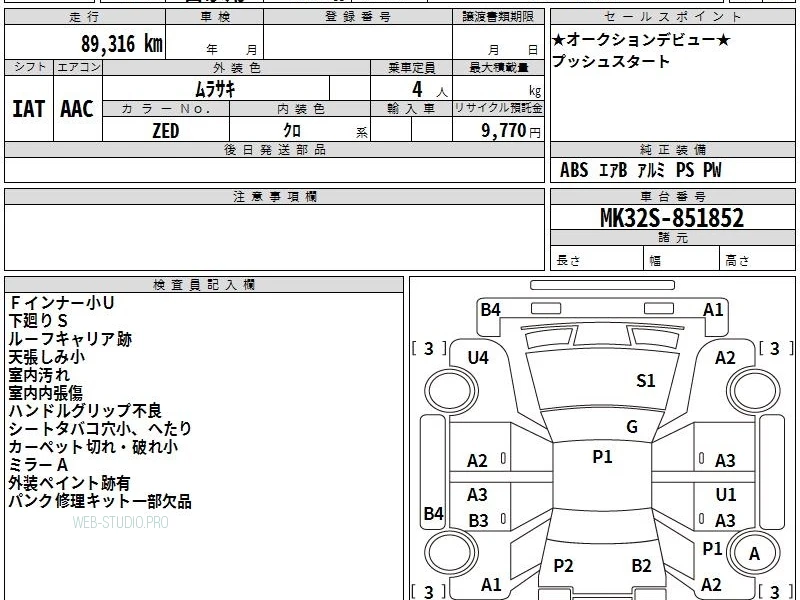Click the P1 mark on the roof
Screen dimensions: 800x600
(x=603, y=457)
